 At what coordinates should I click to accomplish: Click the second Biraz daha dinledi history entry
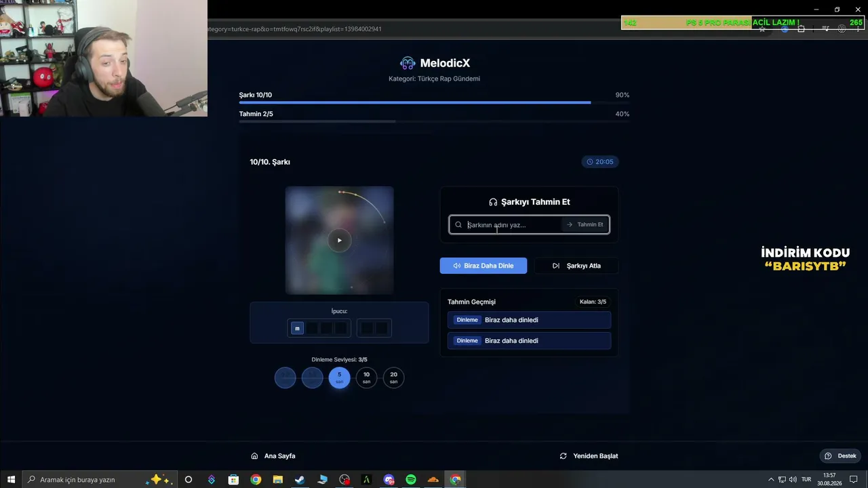pyautogui.click(x=529, y=341)
